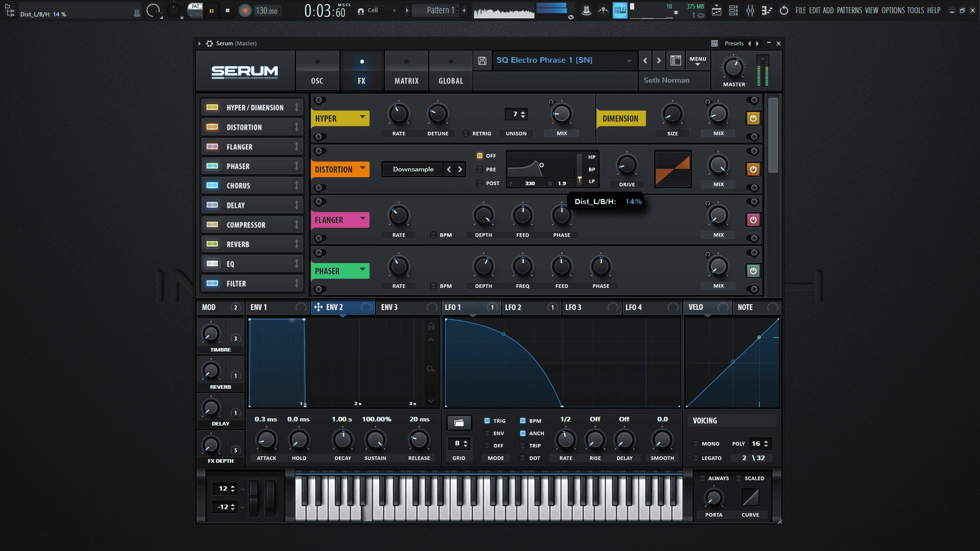The width and height of the screenshot is (980, 551).
Task: Click the Chorus reorder arrow in FX list
Action: click(296, 186)
